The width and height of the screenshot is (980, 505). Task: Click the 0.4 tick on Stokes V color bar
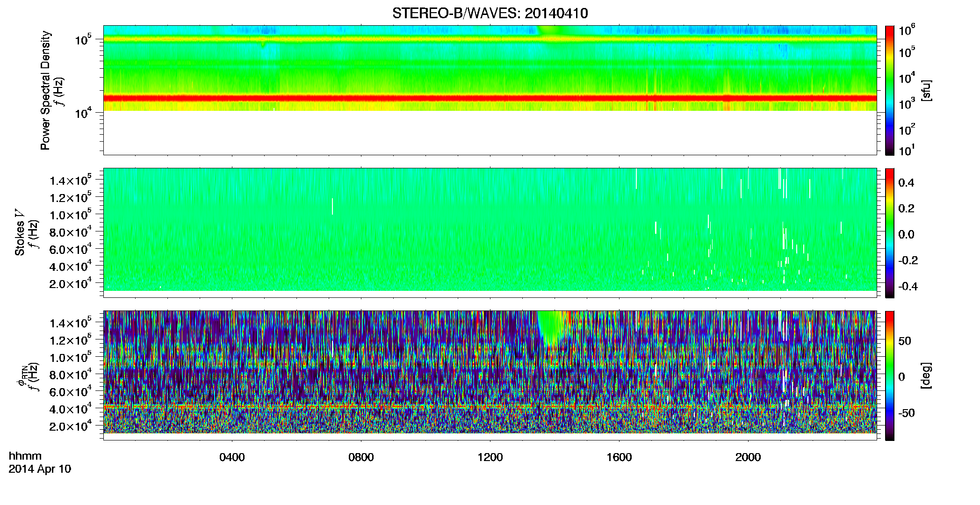point(906,183)
